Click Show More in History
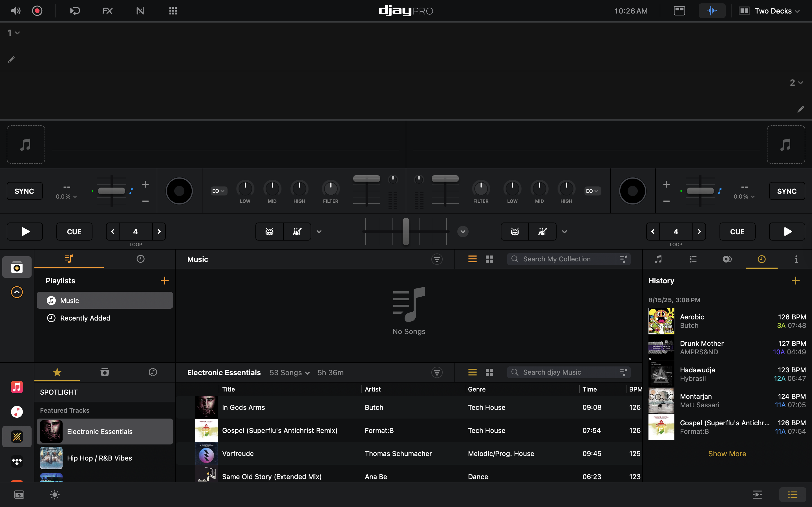Viewport: 812px width, 507px height. pyautogui.click(x=727, y=454)
